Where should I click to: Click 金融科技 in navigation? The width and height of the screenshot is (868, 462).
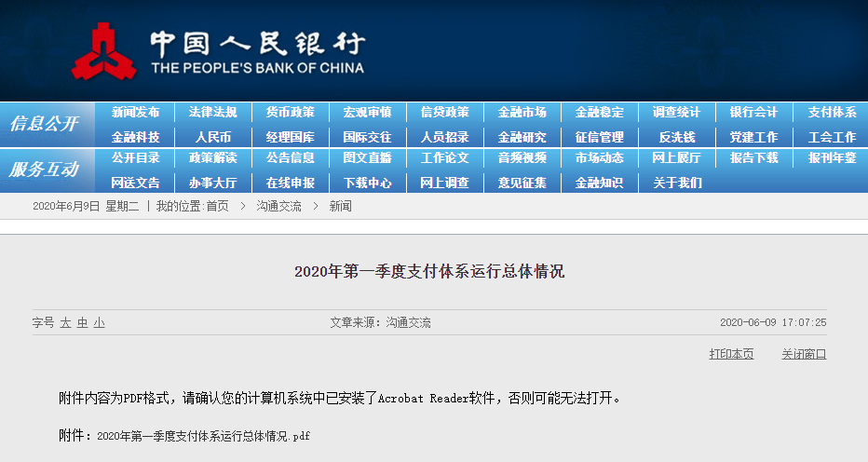point(135,137)
